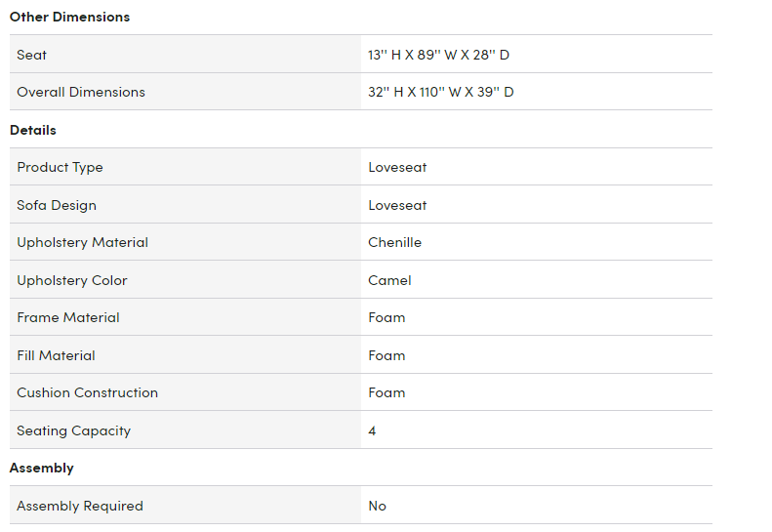This screenshot has width=772, height=532.
Task: Select the Overall Dimensions label
Action: (81, 92)
